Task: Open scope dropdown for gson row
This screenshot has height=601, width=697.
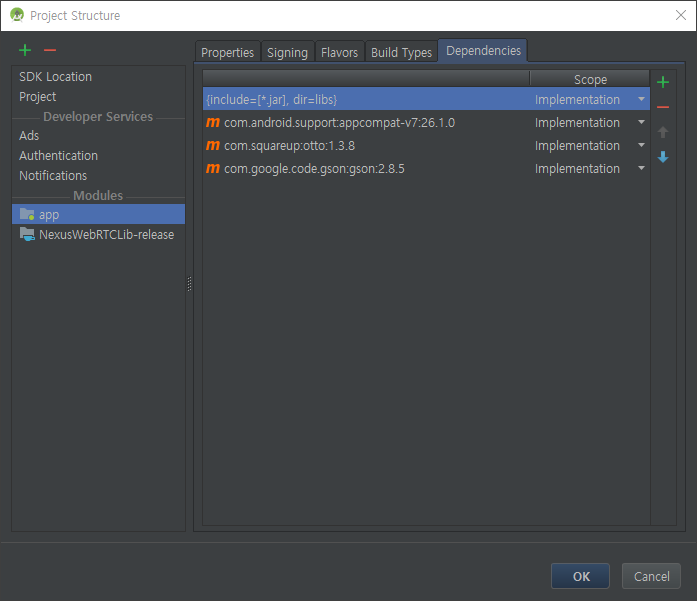Action: coord(641,168)
